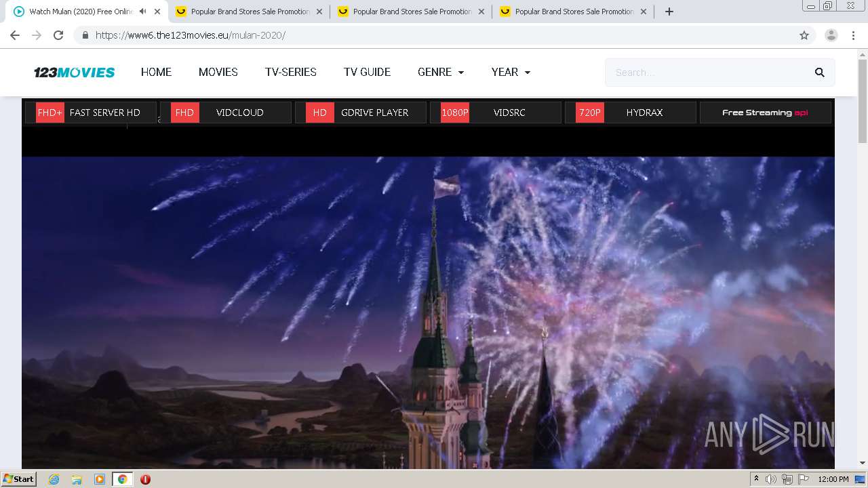Image resolution: width=868 pixels, height=488 pixels.
Task: Expand the GENRE dropdown
Action: coord(441,73)
